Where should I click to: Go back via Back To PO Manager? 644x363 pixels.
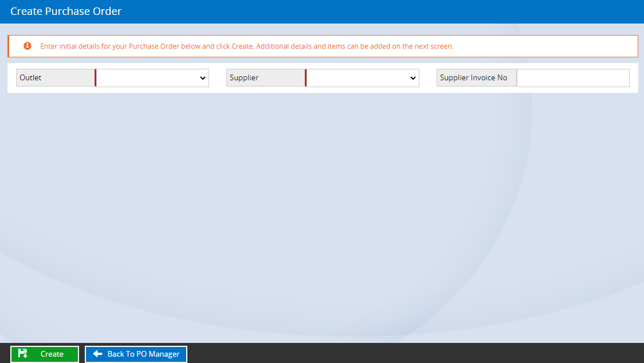click(x=136, y=354)
